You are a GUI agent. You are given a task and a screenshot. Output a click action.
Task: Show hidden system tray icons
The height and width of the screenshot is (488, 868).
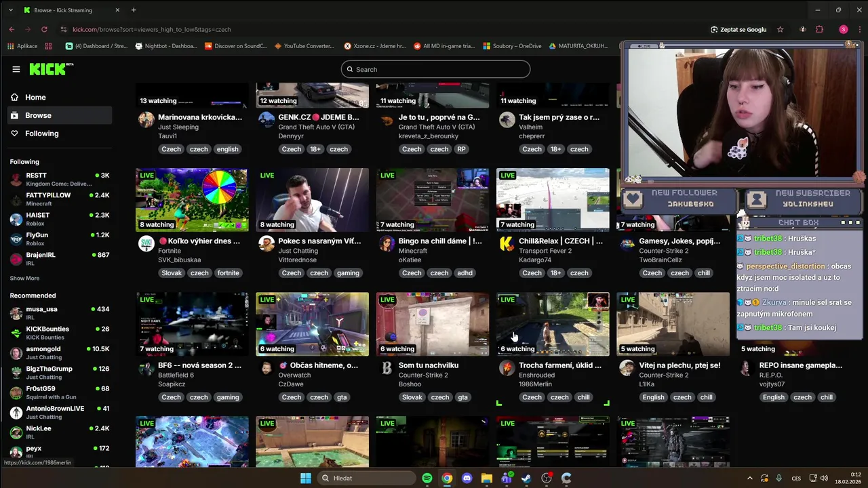tap(749, 478)
